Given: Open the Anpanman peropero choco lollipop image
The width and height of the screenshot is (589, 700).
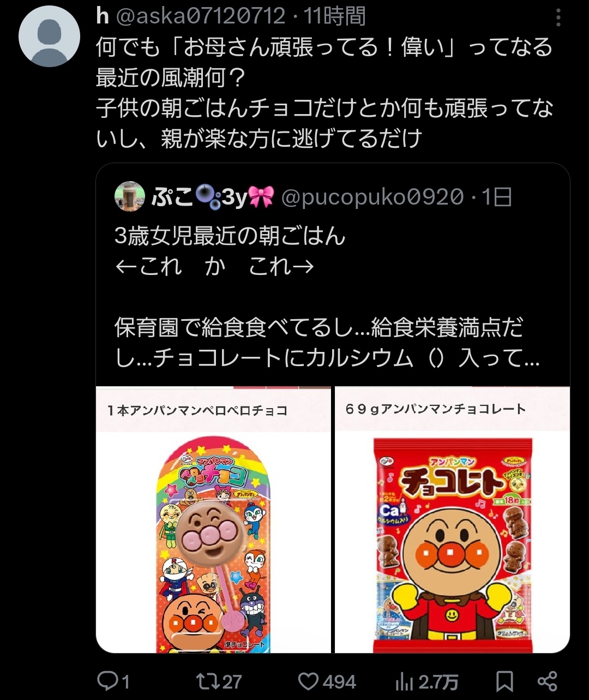Looking at the screenshot, I should pyautogui.click(x=213, y=519).
